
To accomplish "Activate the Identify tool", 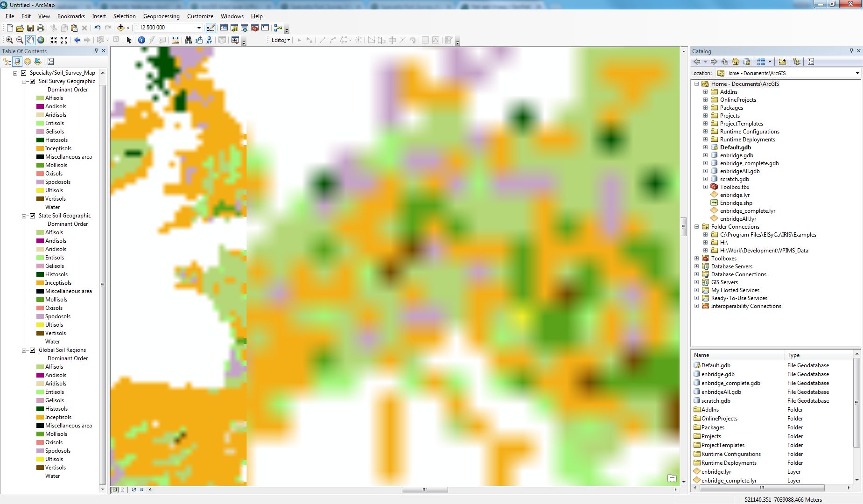I will [x=142, y=40].
